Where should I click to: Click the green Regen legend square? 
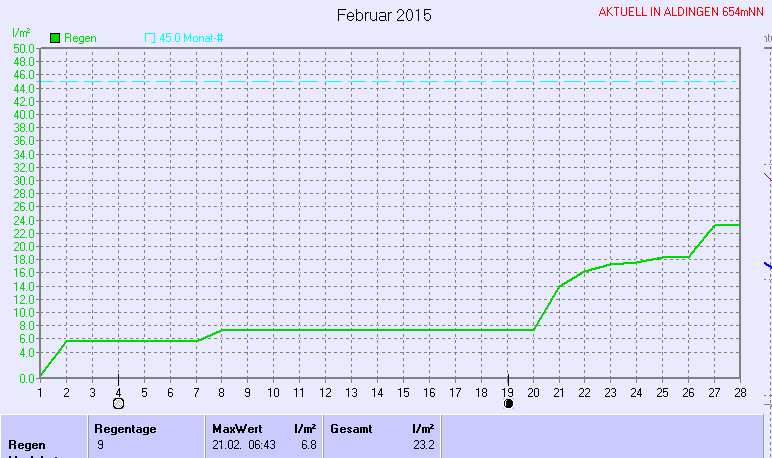(55, 38)
